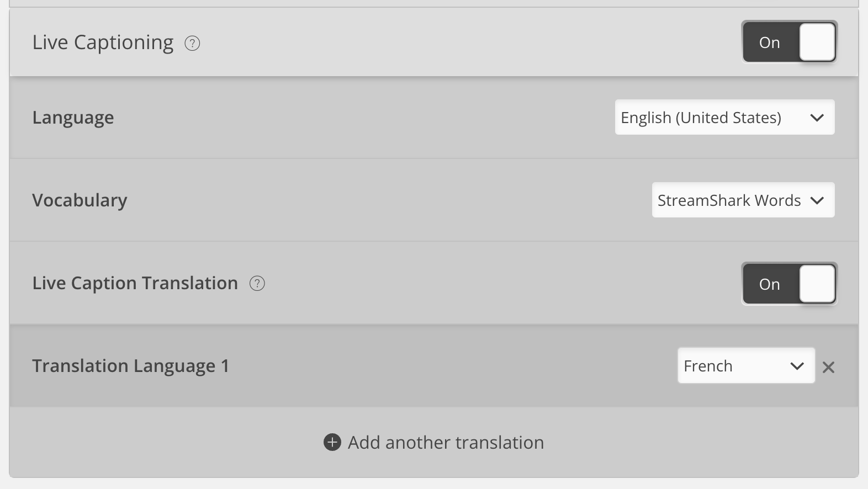Click the Vocabulary row label

coord(80,200)
